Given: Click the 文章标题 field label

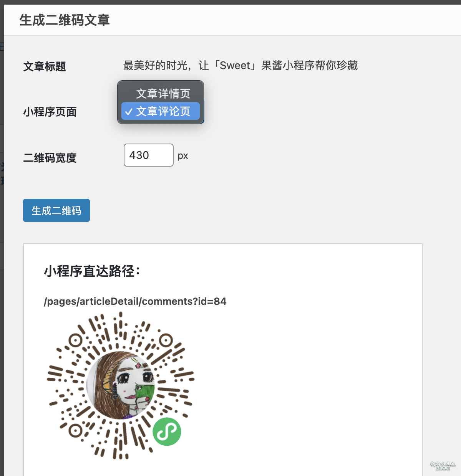Looking at the screenshot, I should pyautogui.click(x=45, y=66).
